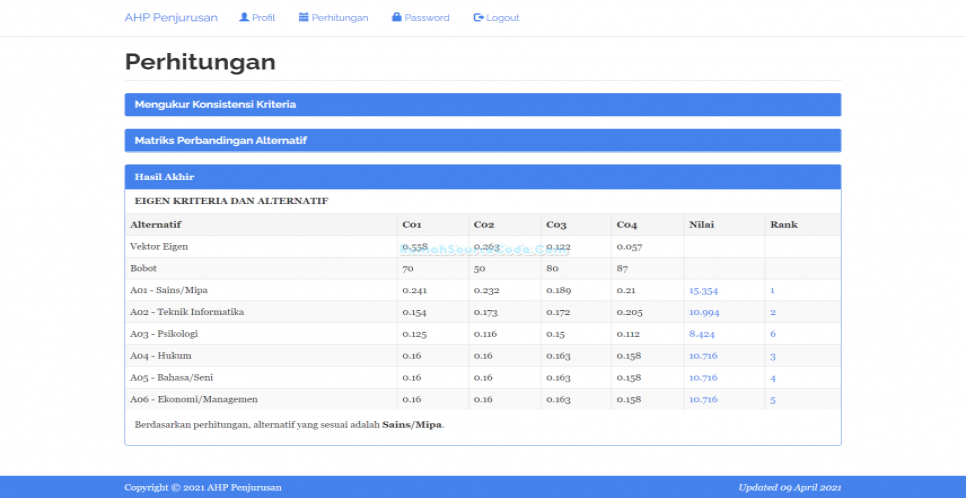Go to the Password menu item
Screen dimensions: 966x498
(427, 18)
